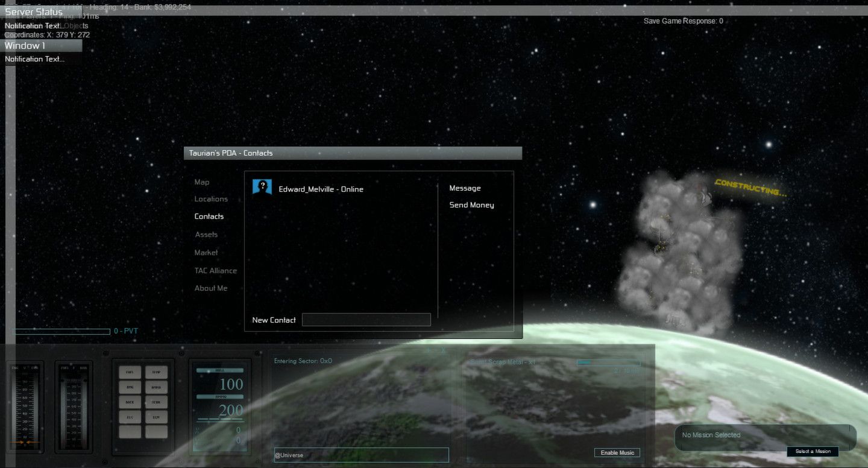Open the TAC Alliance section
This screenshot has width=868, height=468.
(216, 271)
